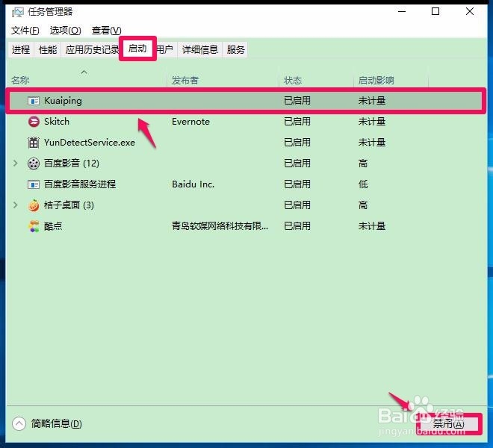Click 高 impact in 百度影音 (12) row
Screen dimensions: 493x448
coord(363,164)
